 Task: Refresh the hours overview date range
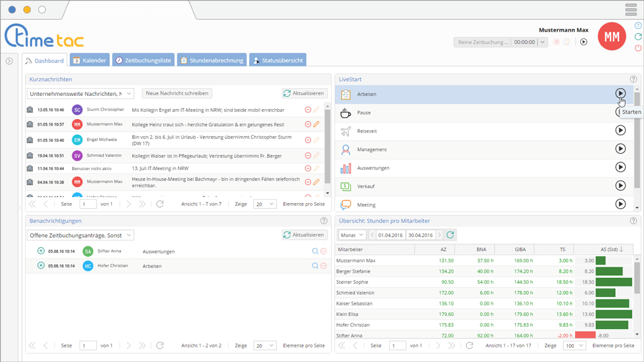pos(450,235)
